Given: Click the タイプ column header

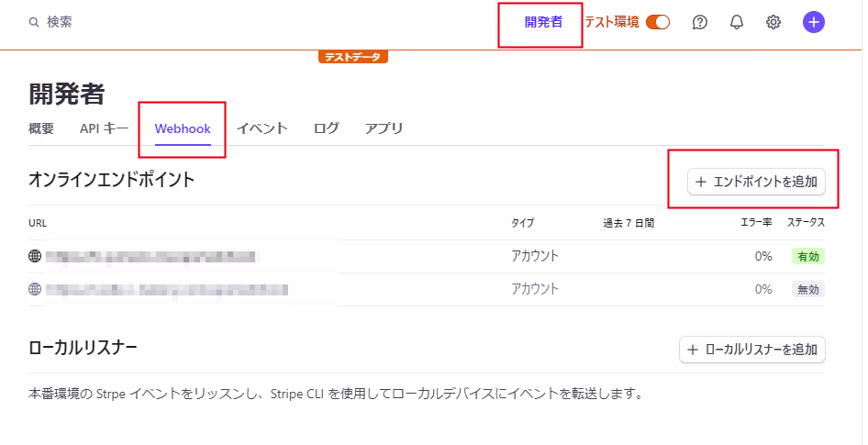Looking at the screenshot, I should pyautogui.click(x=523, y=223).
